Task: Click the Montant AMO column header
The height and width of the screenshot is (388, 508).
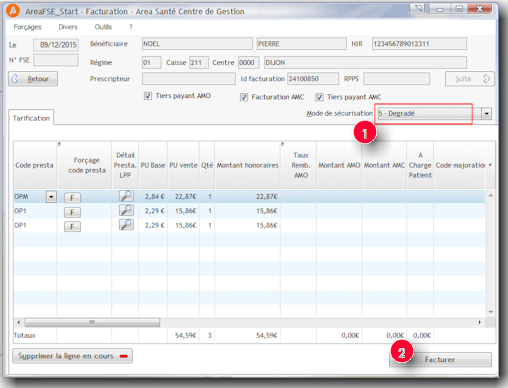Action: pyautogui.click(x=339, y=165)
